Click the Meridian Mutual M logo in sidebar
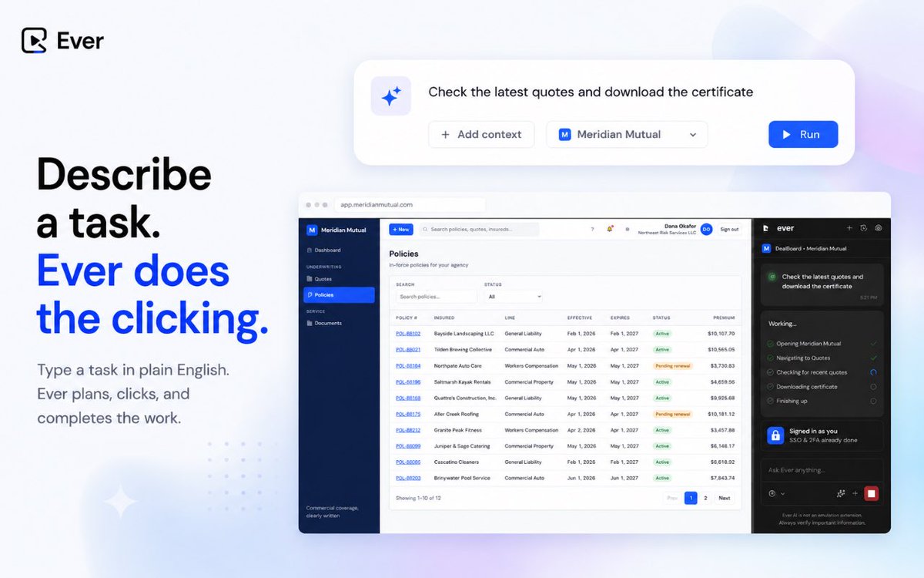Screen dimensions: 924x578 pyautogui.click(x=312, y=230)
